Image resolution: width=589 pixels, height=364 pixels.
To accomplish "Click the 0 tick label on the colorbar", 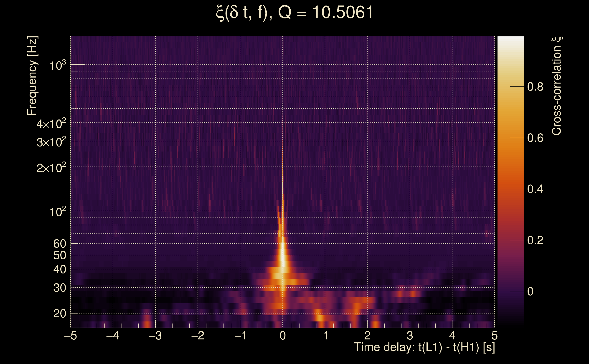I will click(x=530, y=291).
